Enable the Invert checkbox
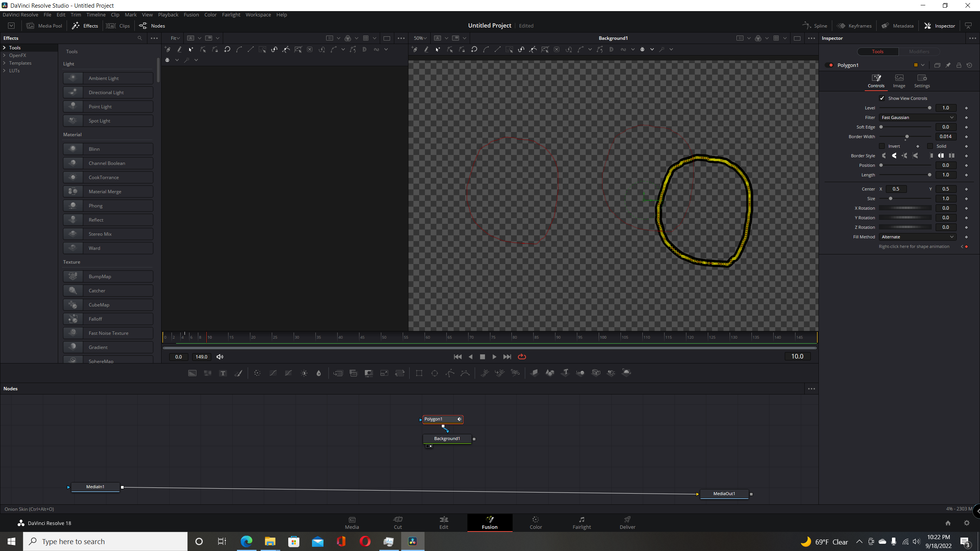Viewport: 980px width, 551px height. tap(882, 146)
